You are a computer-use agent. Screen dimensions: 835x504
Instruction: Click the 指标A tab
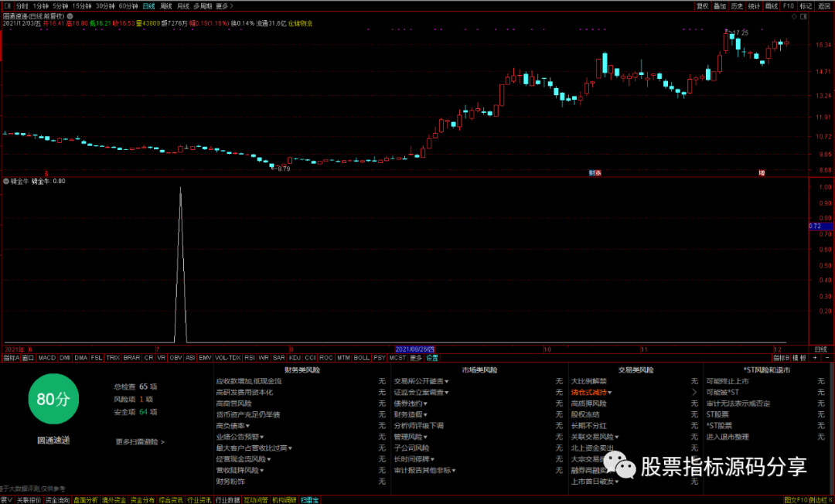[11, 358]
